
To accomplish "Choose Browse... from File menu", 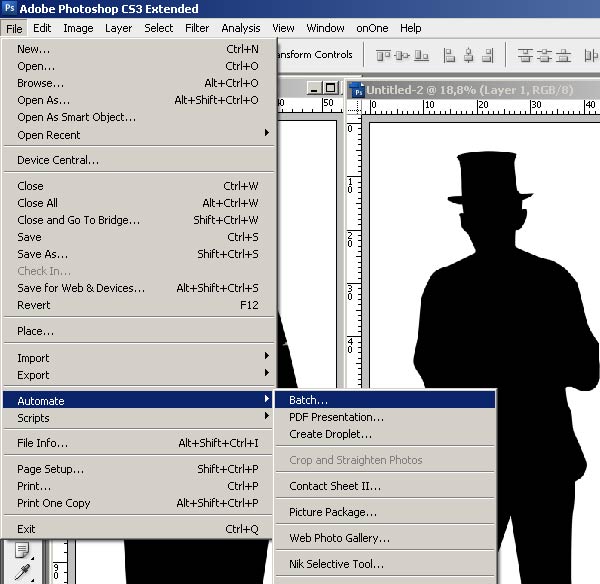I will (x=139, y=83).
